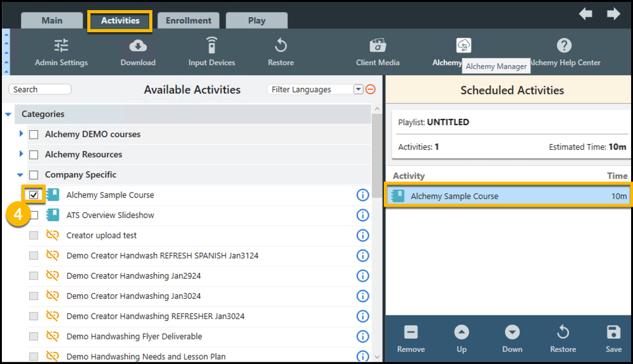The image size is (633, 364).
Task: Check Company Specific category
Action: (x=34, y=175)
